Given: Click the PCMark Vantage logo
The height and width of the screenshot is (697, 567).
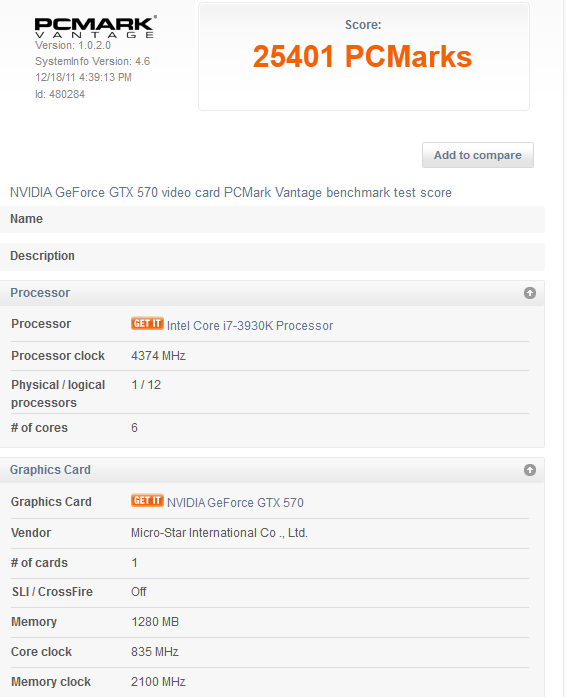Looking at the screenshot, I should point(96,28).
